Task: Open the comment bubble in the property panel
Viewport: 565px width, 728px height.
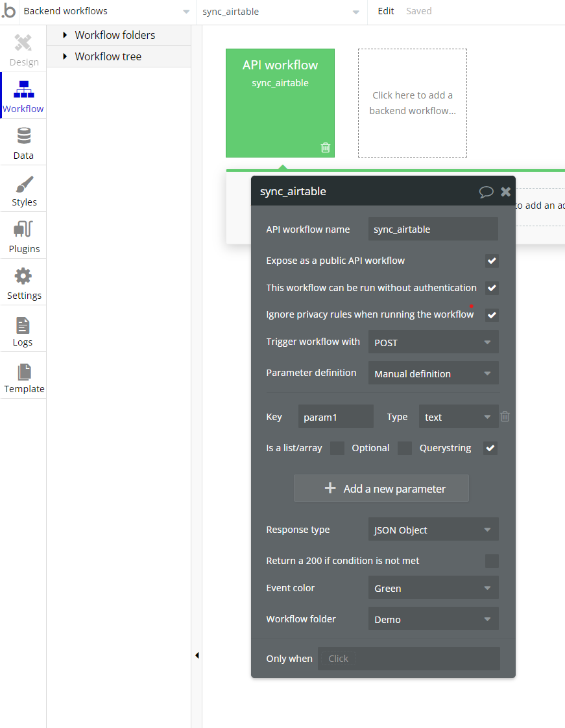Action: tap(486, 192)
